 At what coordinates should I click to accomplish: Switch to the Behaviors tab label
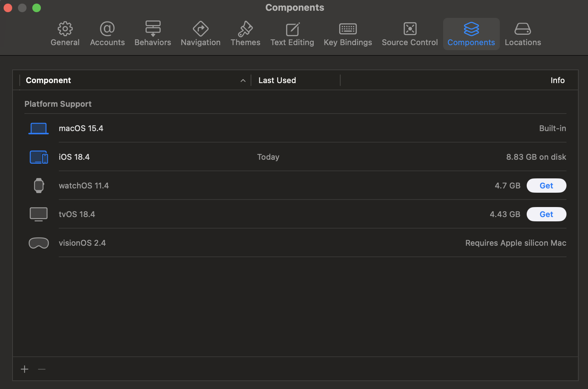(153, 42)
